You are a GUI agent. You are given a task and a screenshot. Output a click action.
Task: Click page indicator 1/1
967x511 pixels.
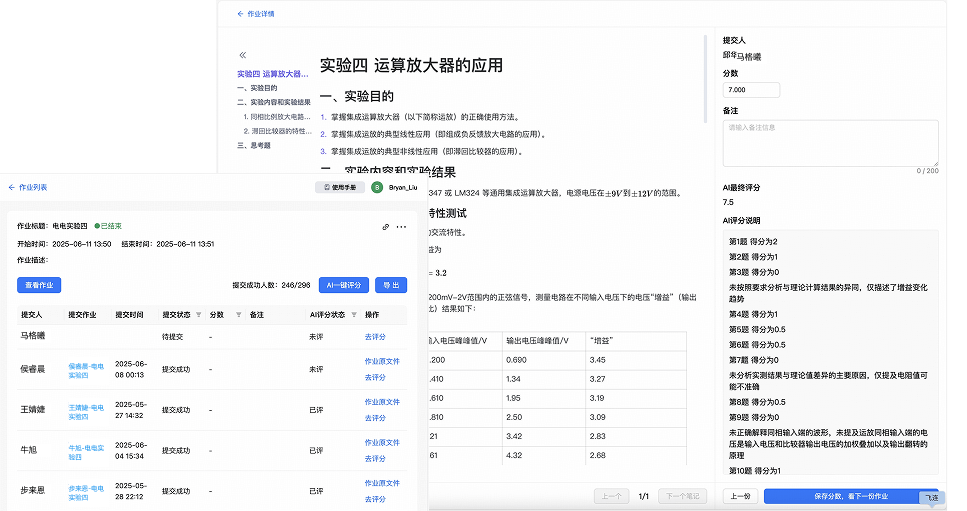tap(644, 496)
